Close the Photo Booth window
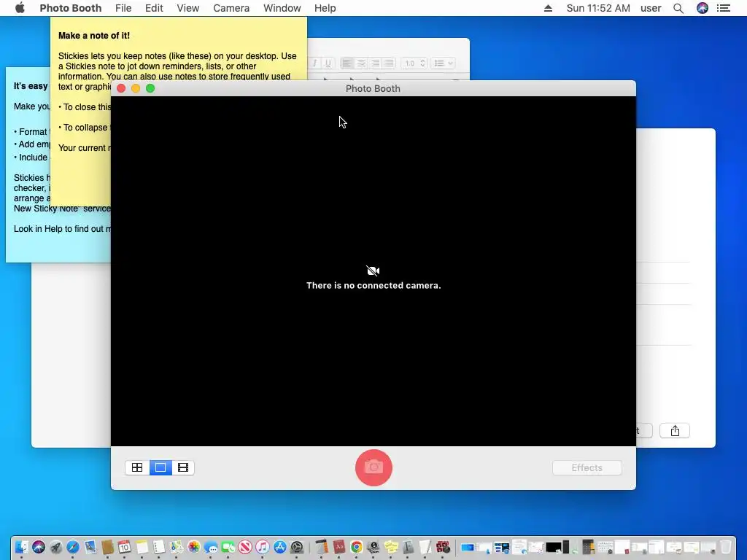The image size is (747, 560). tap(121, 88)
